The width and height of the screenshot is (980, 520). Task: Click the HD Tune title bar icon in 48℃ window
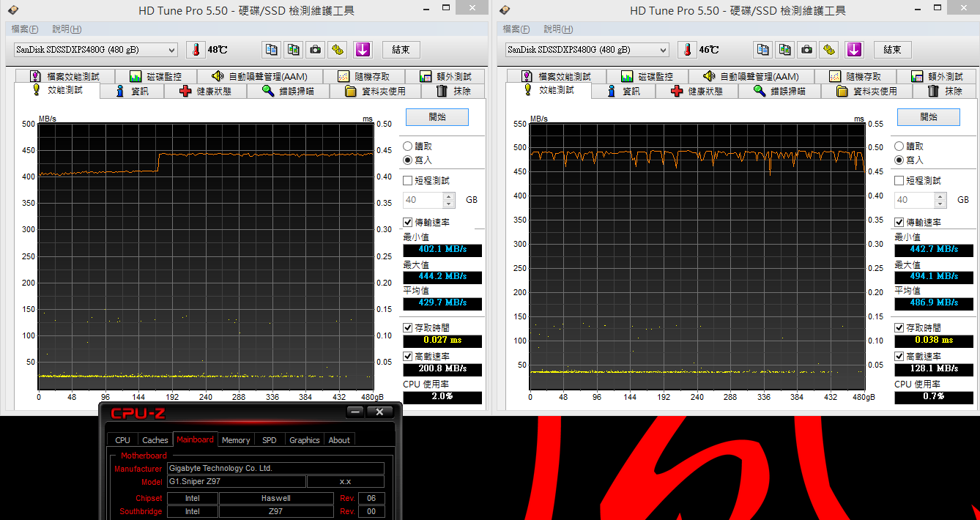click(13, 10)
